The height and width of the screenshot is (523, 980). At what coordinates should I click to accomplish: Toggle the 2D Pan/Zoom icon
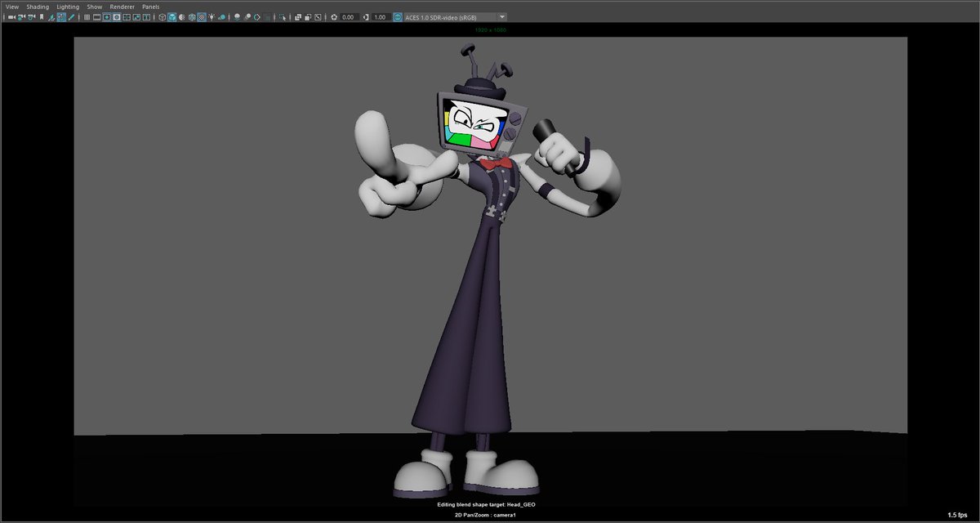click(61, 17)
